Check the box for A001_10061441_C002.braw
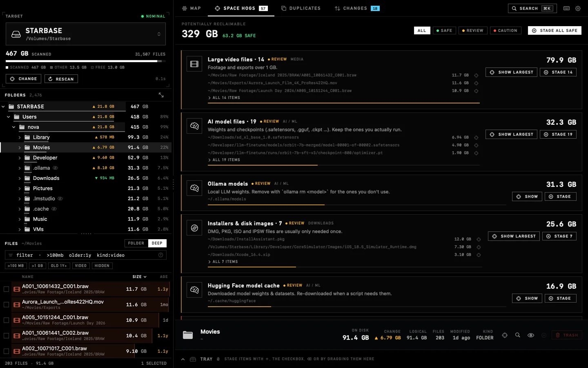 click(6, 336)
